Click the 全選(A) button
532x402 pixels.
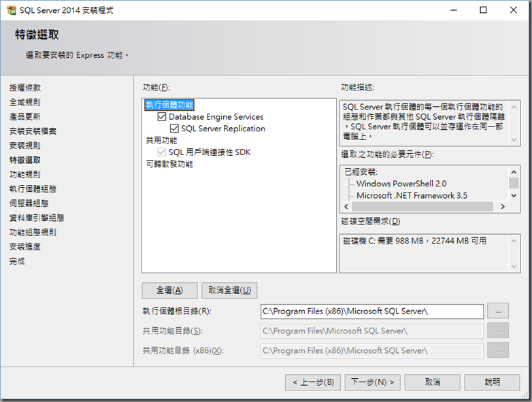(x=169, y=290)
